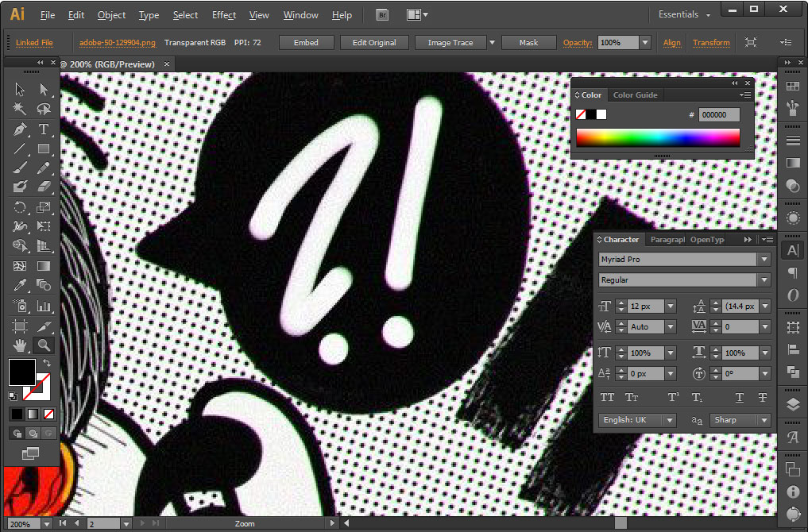Choose the Hand tool
Viewport: 808px width, 532px height.
click(20, 345)
